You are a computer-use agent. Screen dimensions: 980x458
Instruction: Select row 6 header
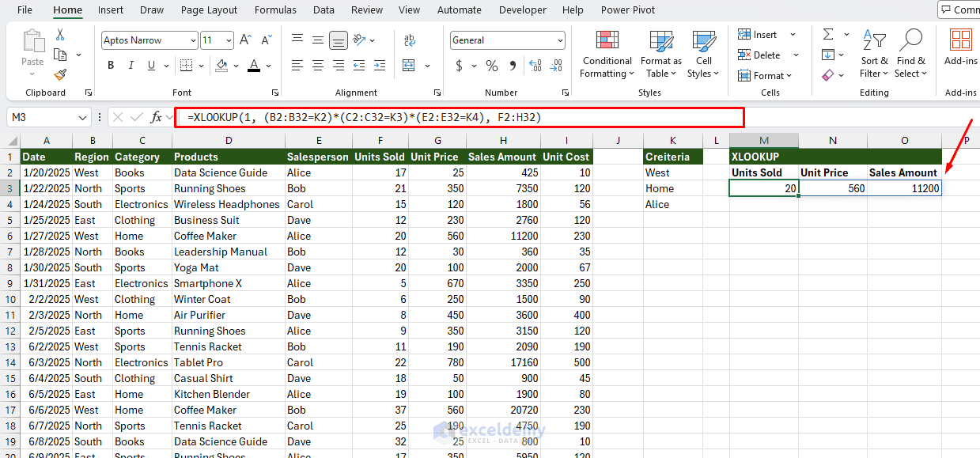[10, 236]
